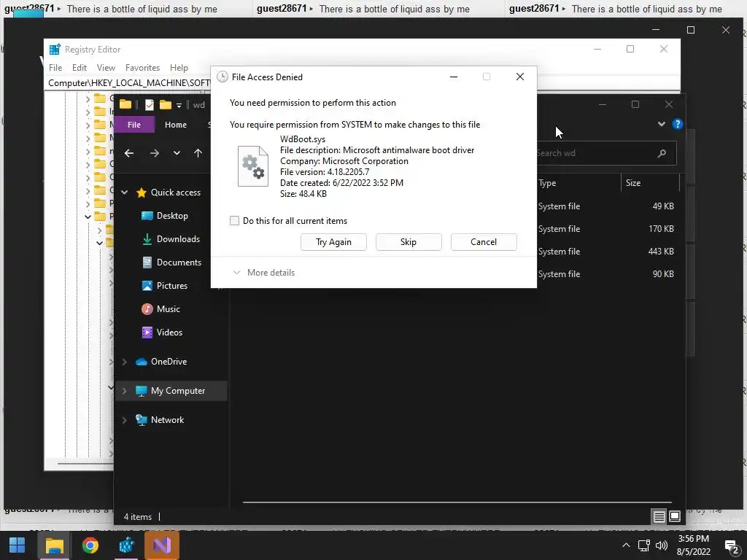Image resolution: width=747 pixels, height=560 pixels.
Task: Open the Windows Start button
Action: tap(18, 545)
